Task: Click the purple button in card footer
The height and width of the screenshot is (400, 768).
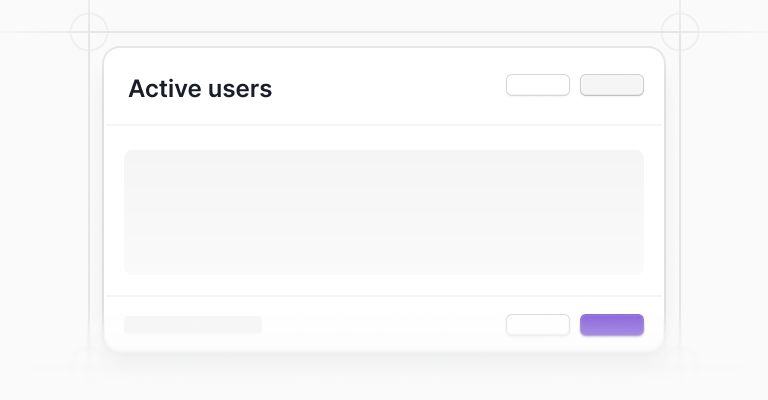Action: pos(612,325)
